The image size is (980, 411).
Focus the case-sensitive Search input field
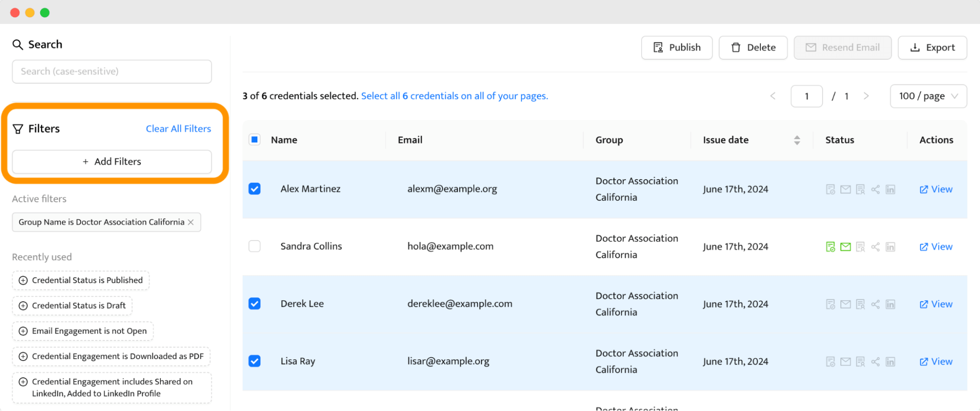pos(112,72)
